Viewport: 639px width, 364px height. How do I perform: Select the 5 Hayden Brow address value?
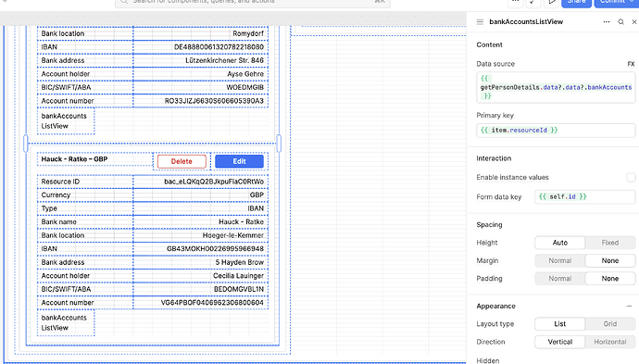click(240, 262)
